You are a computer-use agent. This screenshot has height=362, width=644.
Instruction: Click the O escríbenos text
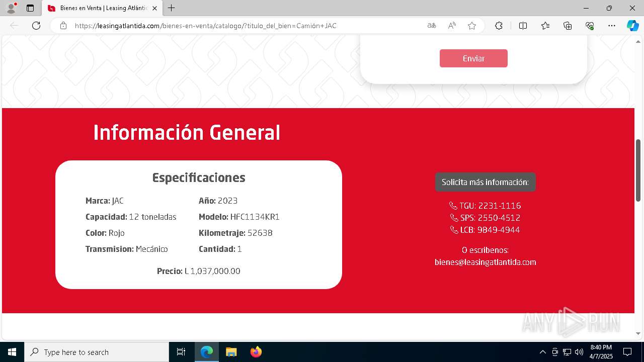click(486, 250)
